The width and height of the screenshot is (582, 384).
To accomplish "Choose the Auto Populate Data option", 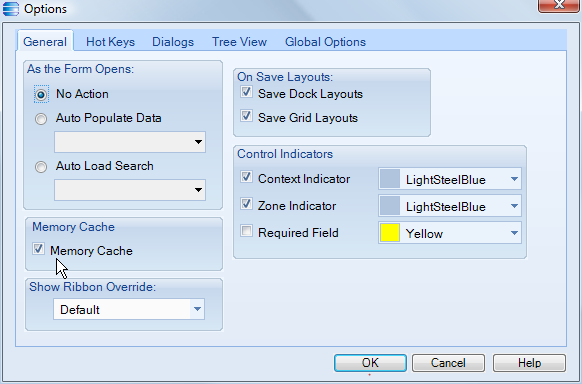I will (x=41, y=119).
